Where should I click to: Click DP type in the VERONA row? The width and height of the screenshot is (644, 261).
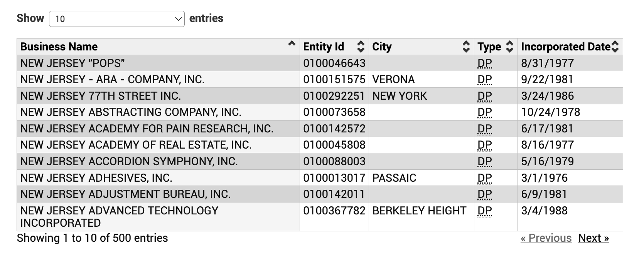coord(485,79)
